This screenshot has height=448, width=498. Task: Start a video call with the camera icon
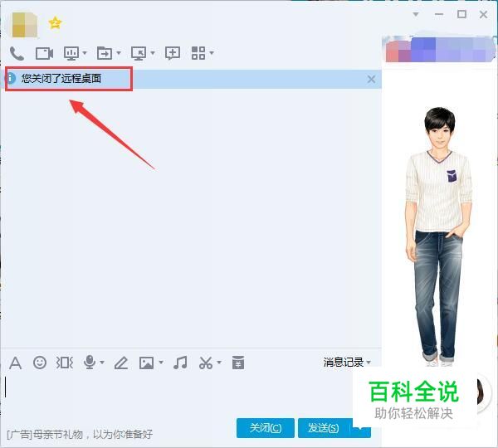[44, 53]
